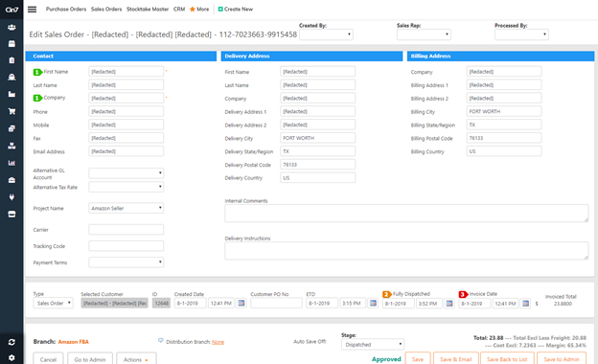Click Create New in the top bar
Image resolution: width=598 pixels, height=364 pixels.
[239, 10]
